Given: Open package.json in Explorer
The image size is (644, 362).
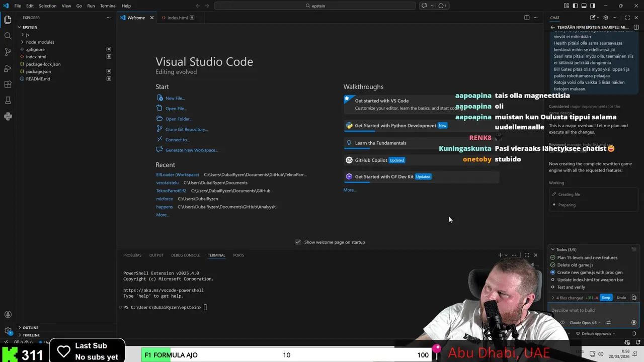Looking at the screenshot, I should coord(38,71).
